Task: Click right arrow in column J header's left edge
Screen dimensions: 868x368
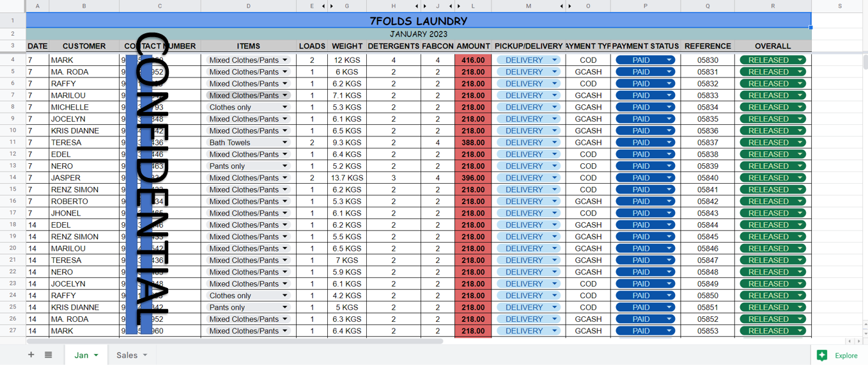Action: [x=425, y=6]
